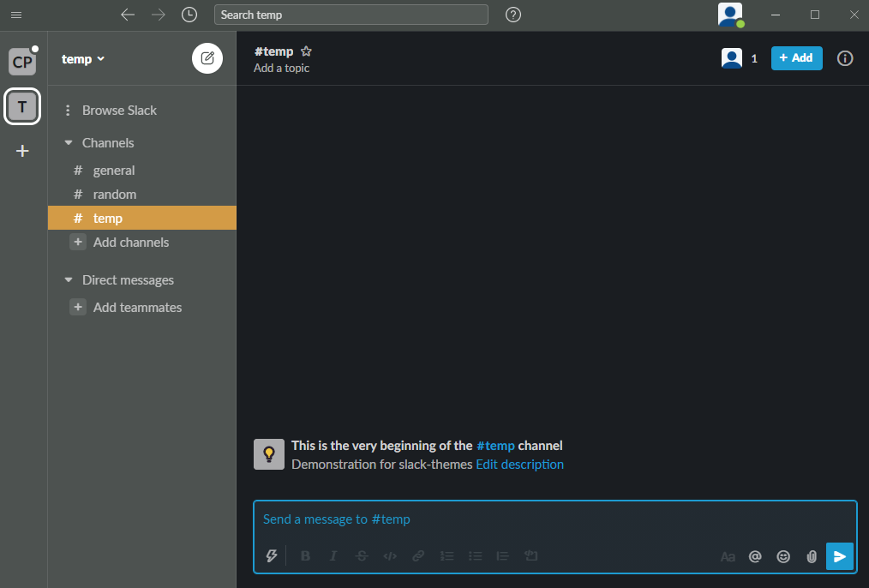Open the temp workspace dropdown menu
The height and width of the screenshot is (588, 869).
[83, 59]
